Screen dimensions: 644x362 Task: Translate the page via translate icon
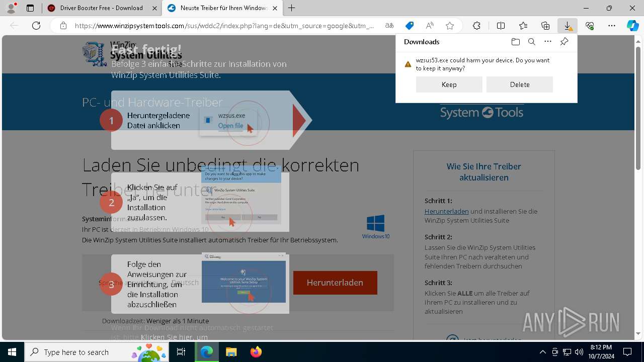click(389, 26)
